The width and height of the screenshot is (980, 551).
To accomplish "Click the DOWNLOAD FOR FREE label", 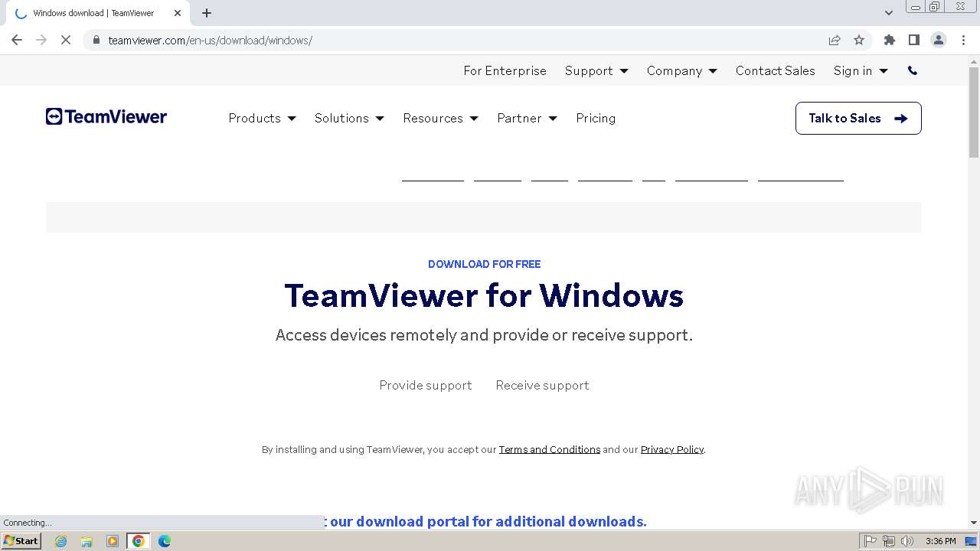I will coord(484,264).
